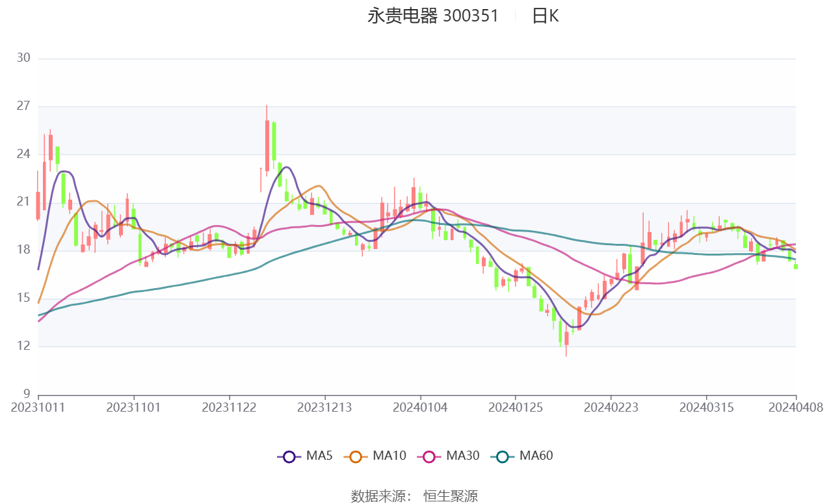Click the tallest candlestick near 27 peak
This screenshot has height=504, width=829.
coord(267,140)
